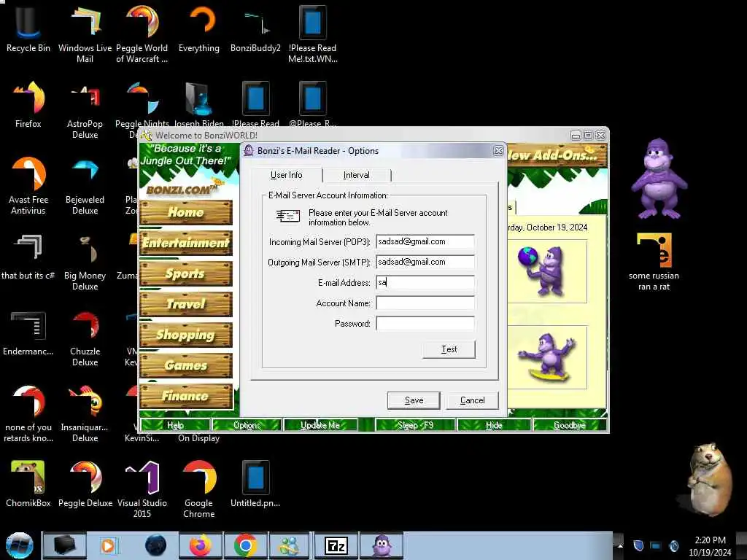Click the surfing Bonzi thumbnail
The height and width of the screenshot is (560, 747).
point(547,357)
